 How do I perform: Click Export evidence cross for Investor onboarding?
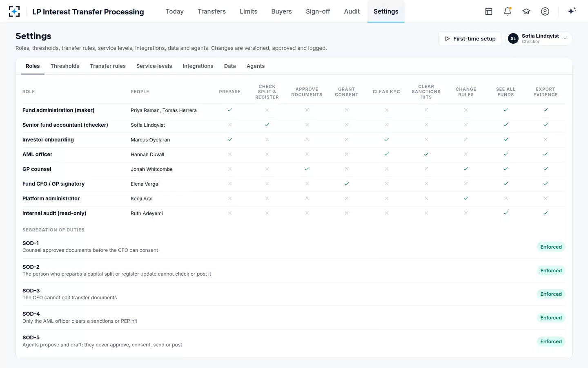[546, 139]
